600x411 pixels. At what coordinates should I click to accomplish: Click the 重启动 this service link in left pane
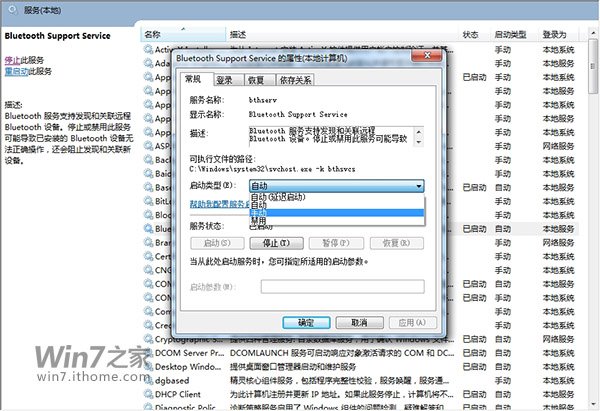(16, 71)
